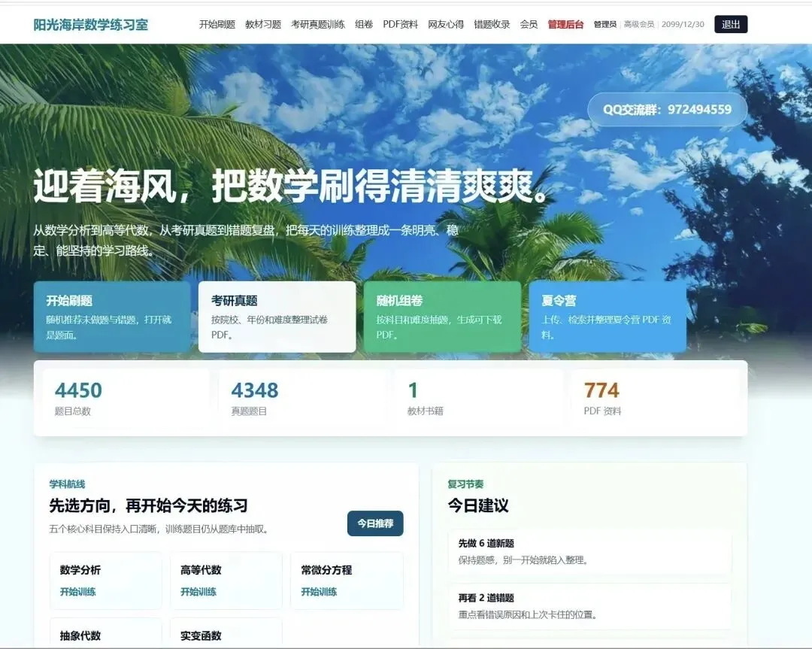Open the 开始刷题 nav menu item
This screenshot has height=649, width=812.
coord(217,24)
